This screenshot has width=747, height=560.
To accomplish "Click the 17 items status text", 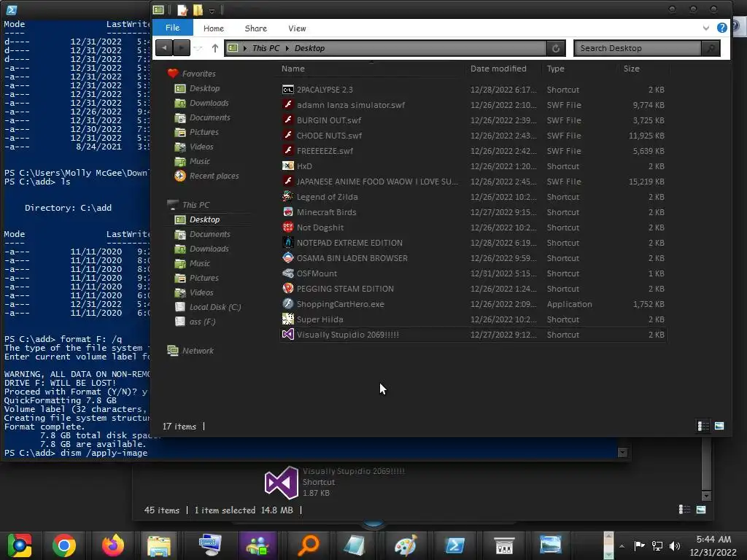I will (x=179, y=426).
